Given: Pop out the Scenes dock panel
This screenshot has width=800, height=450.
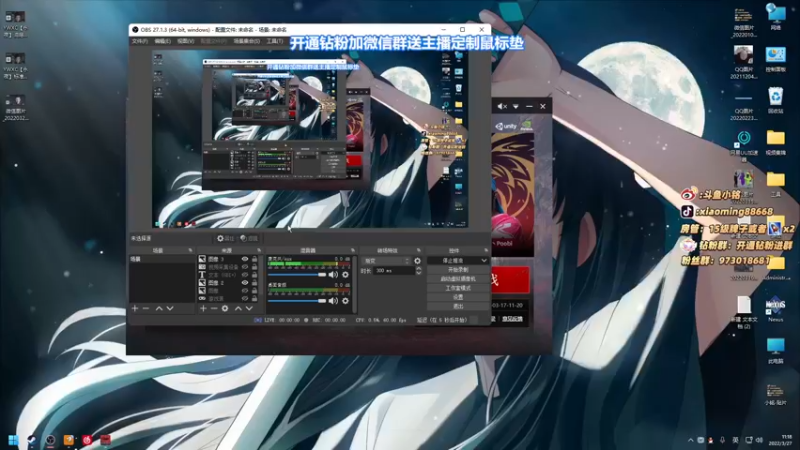Looking at the screenshot, I should click(x=190, y=251).
